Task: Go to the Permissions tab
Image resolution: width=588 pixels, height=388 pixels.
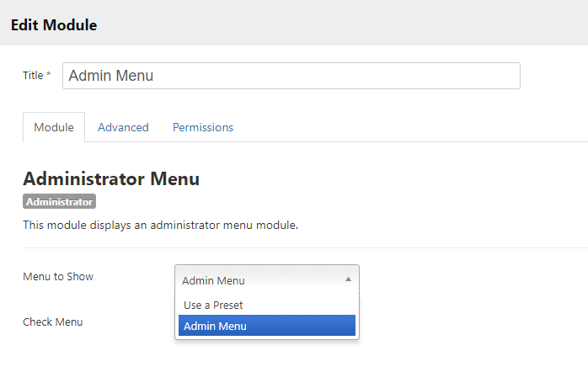Action: [x=203, y=128]
